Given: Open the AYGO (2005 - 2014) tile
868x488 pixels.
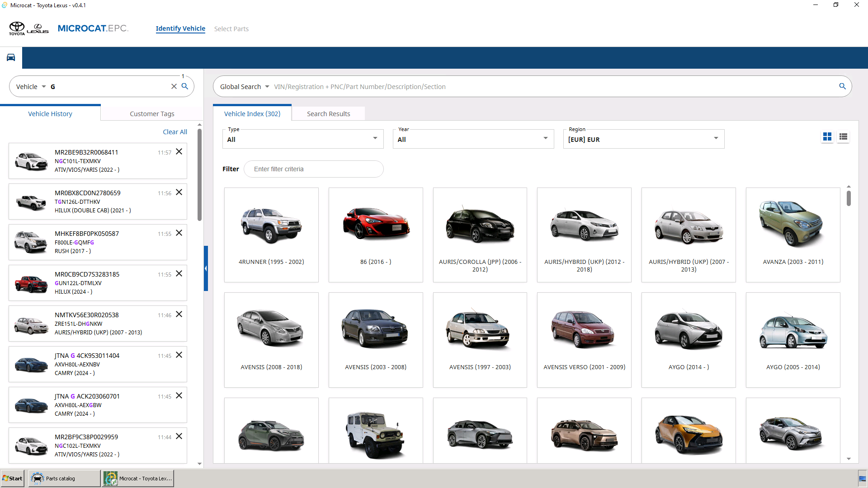Looking at the screenshot, I should click(793, 340).
